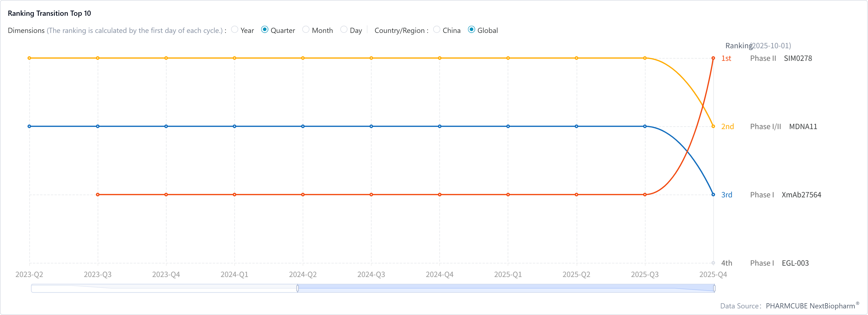Select China as Country/Region
Screen dimensions: 868x315
(x=436, y=30)
